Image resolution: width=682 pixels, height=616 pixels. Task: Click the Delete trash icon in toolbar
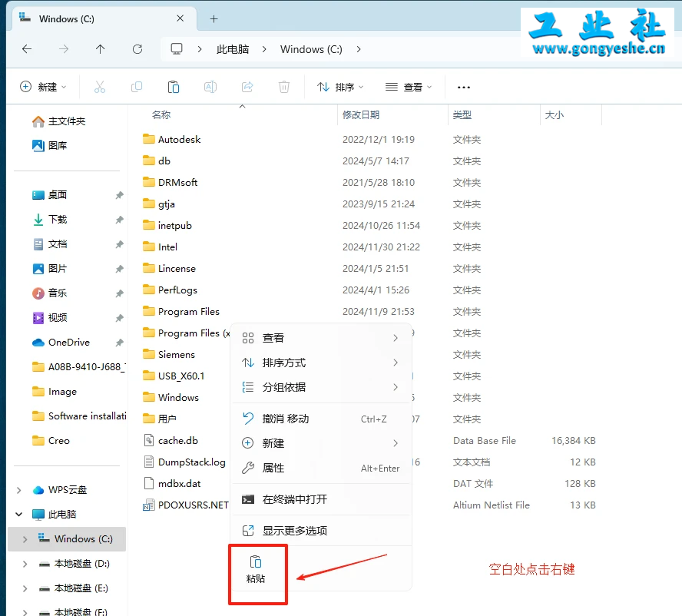(284, 87)
